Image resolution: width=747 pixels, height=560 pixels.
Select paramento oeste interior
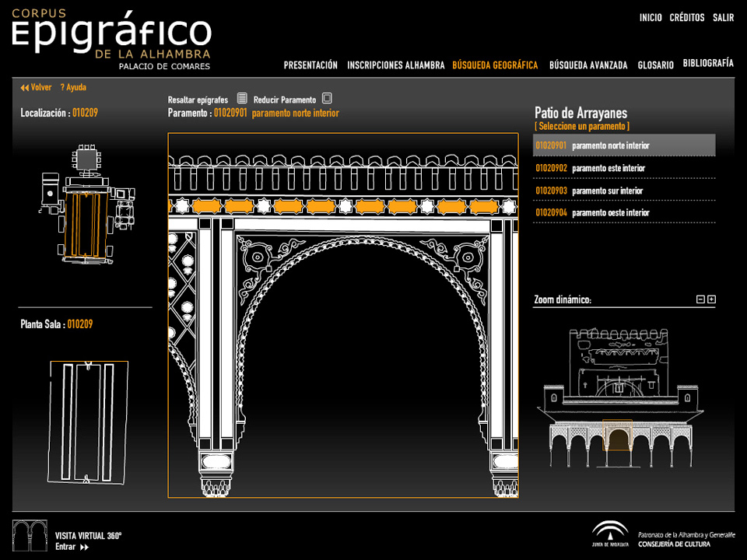click(x=610, y=213)
